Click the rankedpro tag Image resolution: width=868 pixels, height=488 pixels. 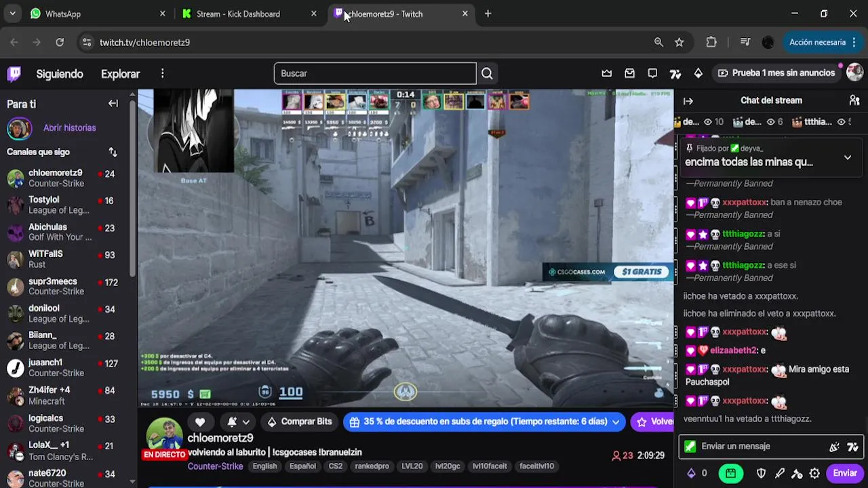[372, 466]
